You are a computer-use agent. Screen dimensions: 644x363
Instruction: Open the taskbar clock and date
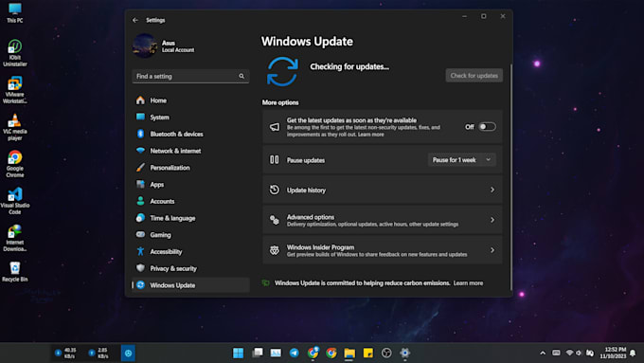pyautogui.click(x=613, y=353)
